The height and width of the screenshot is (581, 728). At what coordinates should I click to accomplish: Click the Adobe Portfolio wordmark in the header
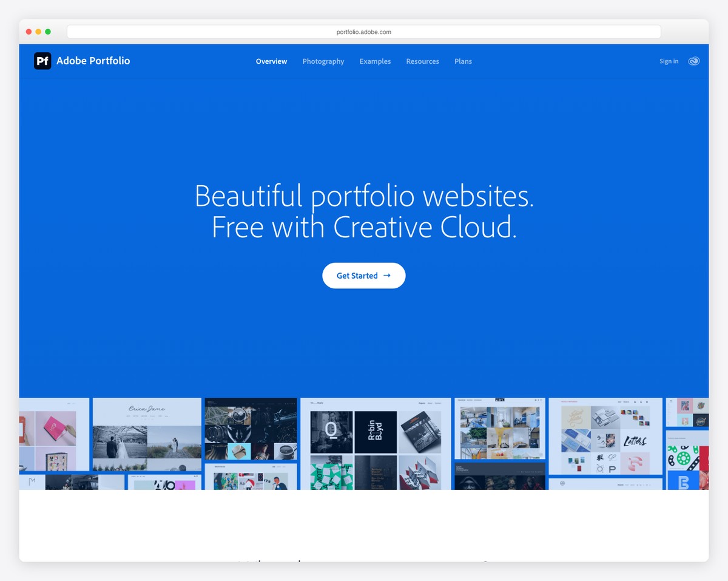(93, 61)
